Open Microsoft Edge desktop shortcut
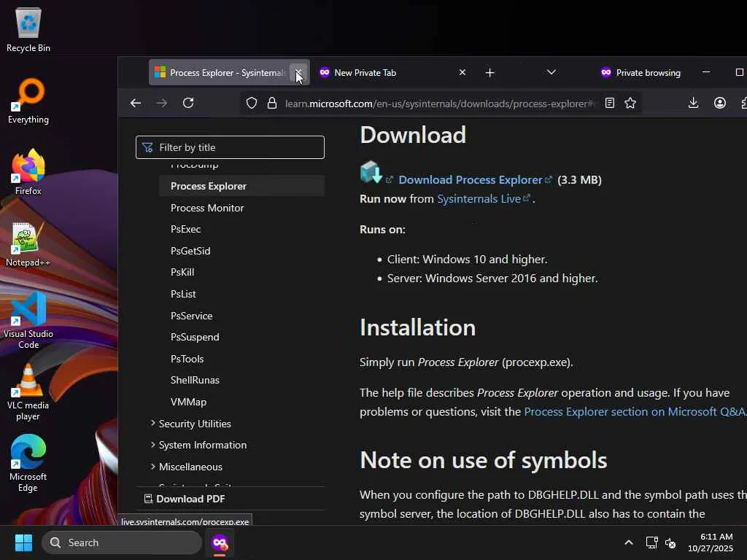Screen dimensions: 747x560 (28, 463)
